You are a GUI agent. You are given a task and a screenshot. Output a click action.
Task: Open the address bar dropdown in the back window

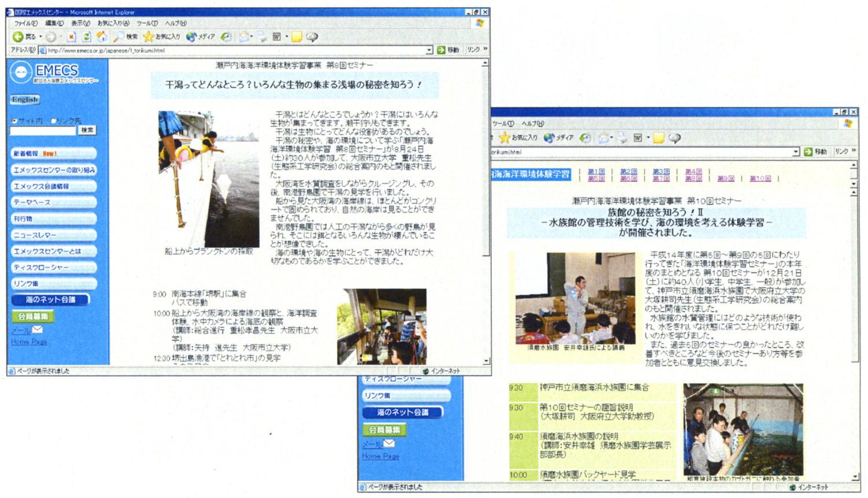click(796, 152)
